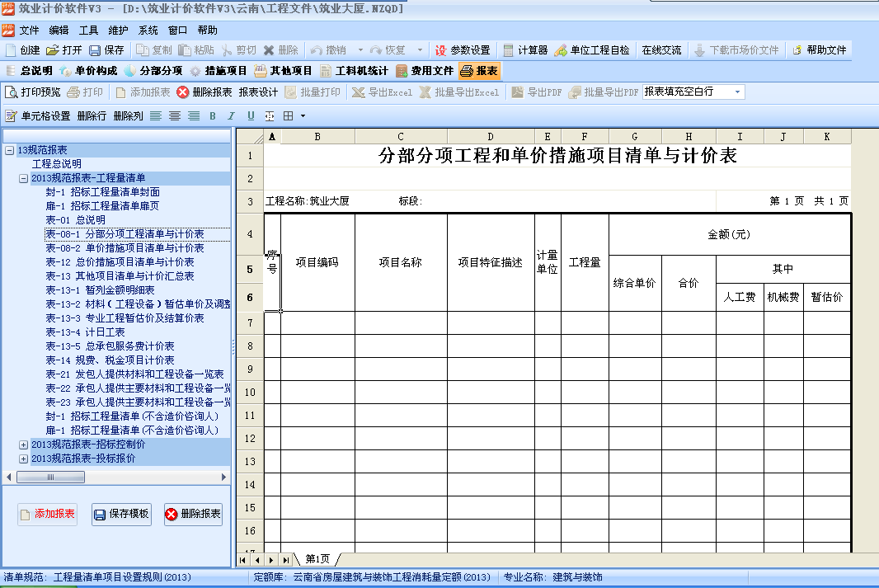The width and height of the screenshot is (879, 588).
Task: Align cell text left
Action: click(156, 116)
